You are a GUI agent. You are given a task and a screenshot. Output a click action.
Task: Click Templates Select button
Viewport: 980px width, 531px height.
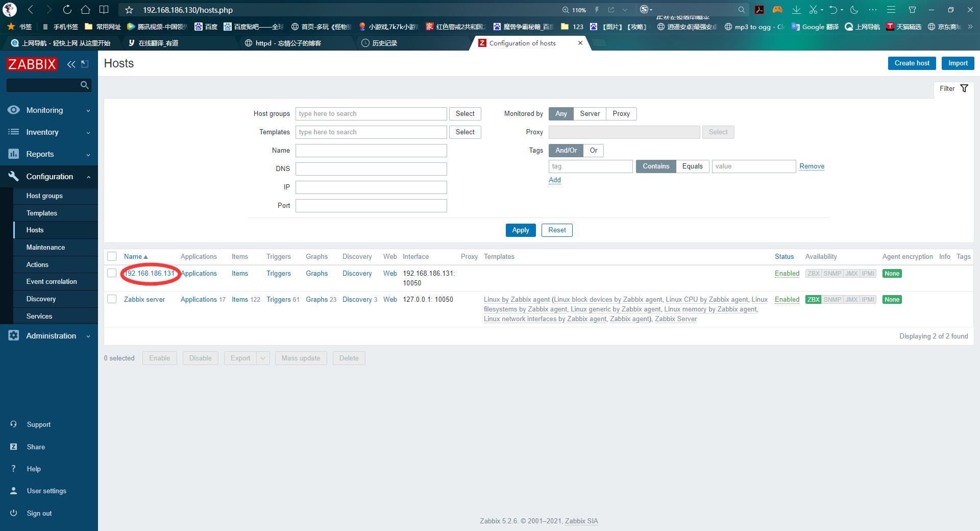pos(465,132)
